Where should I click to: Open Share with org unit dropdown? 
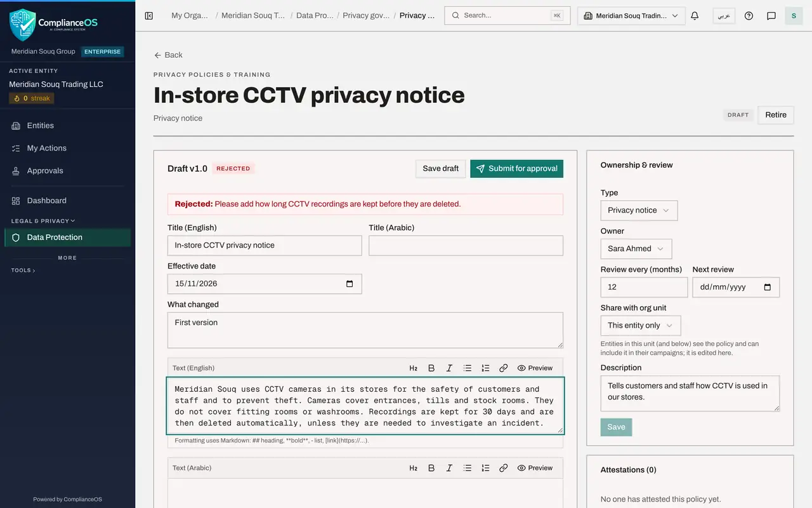point(641,326)
